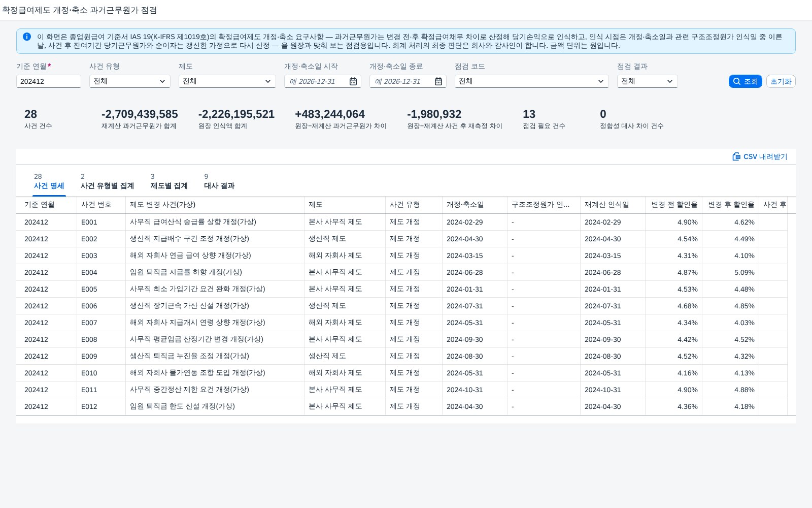Click the 4.03% value in row E007
The image size is (812, 508).
[x=730, y=323]
